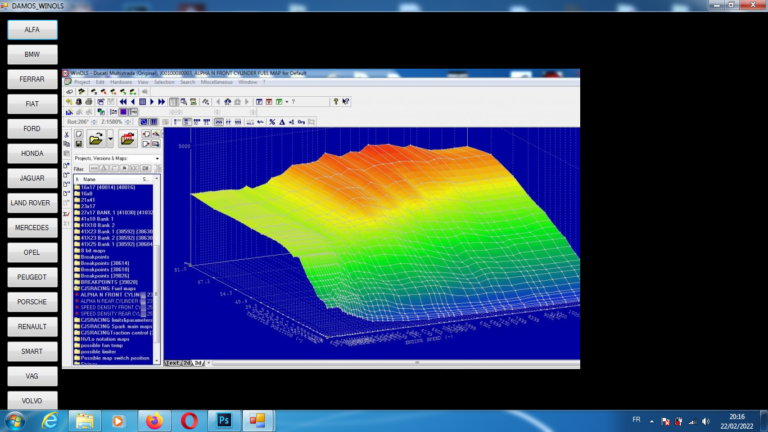Click the blue square icon between playback arrows
Screen dimensions: 768x432
[143, 101]
